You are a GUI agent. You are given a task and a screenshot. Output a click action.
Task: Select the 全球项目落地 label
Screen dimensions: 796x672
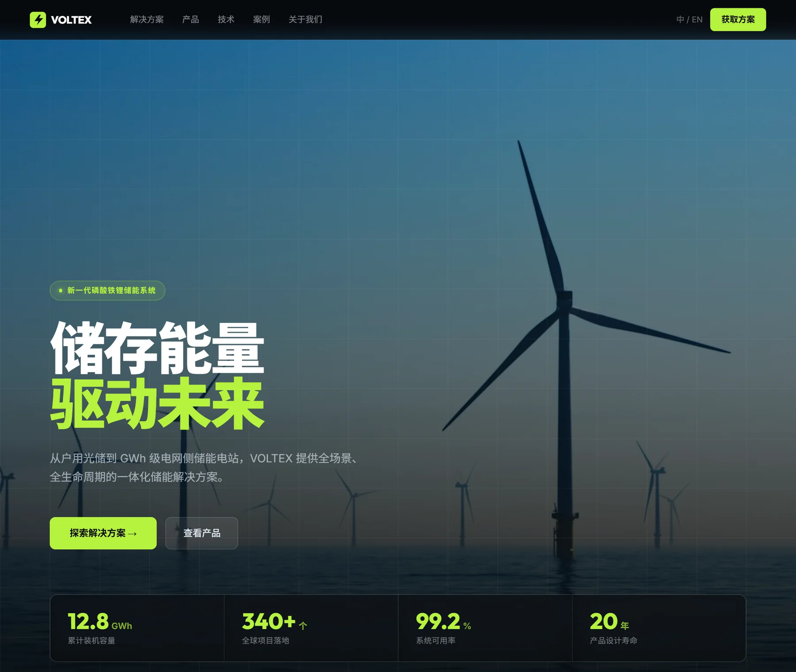tap(265, 641)
